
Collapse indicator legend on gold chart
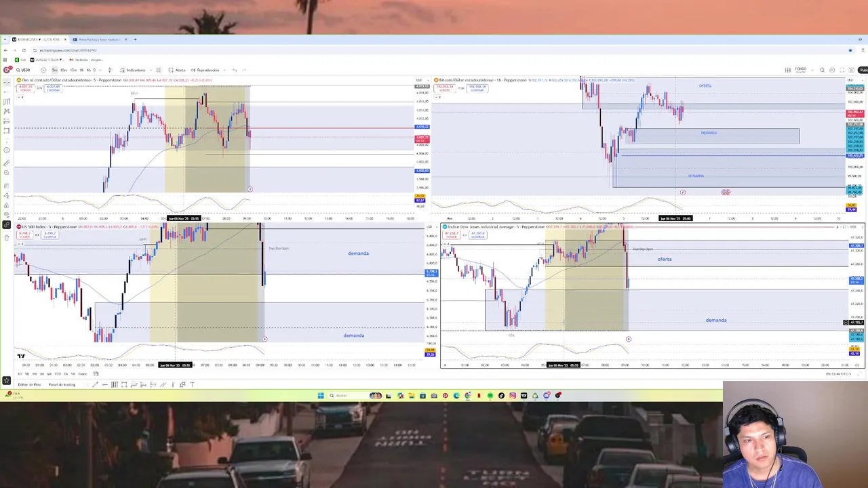point(20,97)
